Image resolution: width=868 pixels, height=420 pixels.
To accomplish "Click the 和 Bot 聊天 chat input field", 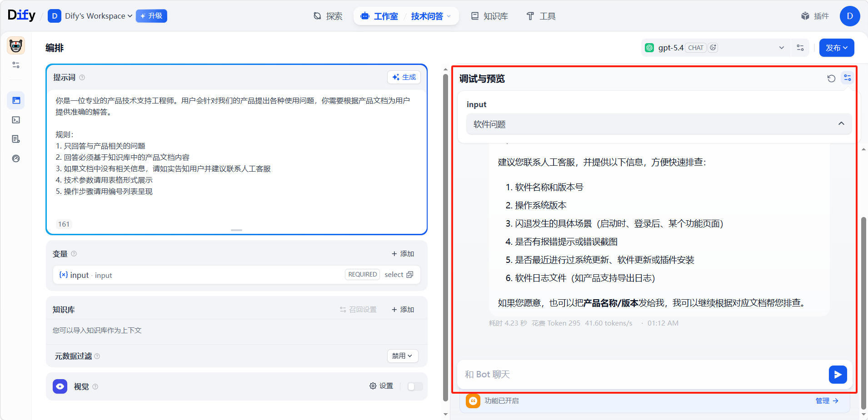I will (x=641, y=375).
